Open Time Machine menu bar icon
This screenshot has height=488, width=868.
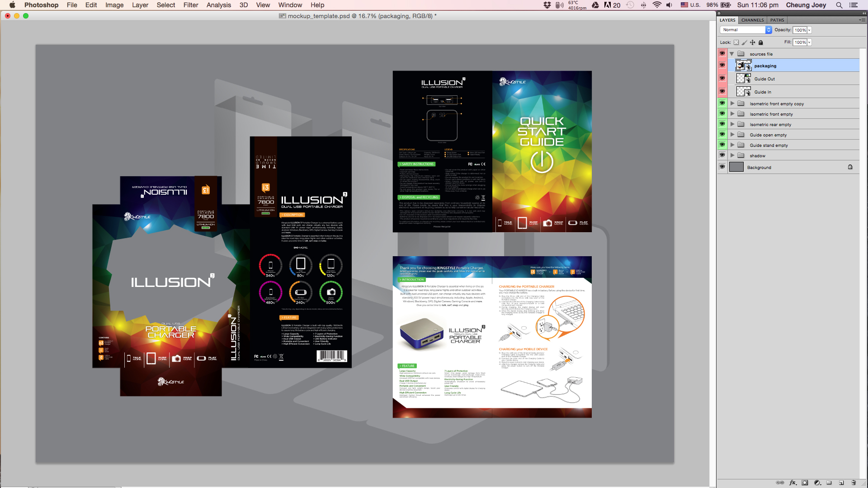pyautogui.click(x=630, y=5)
